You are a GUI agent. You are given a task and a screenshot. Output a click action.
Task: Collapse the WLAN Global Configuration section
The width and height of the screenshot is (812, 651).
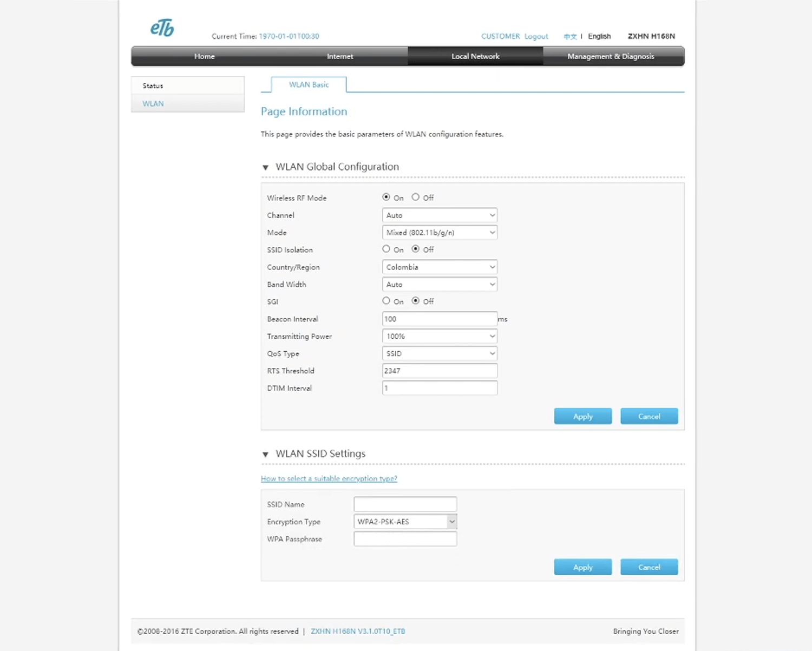pyautogui.click(x=265, y=168)
